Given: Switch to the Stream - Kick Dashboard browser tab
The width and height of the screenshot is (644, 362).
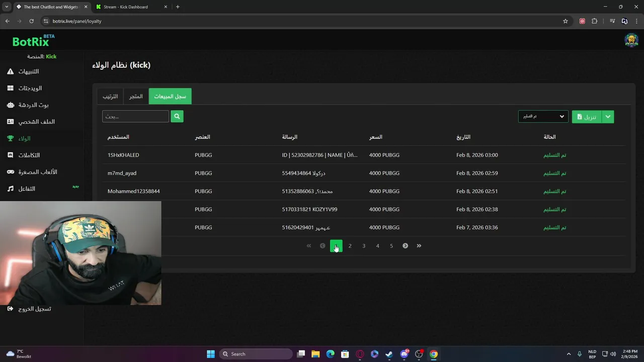Looking at the screenshot, I should [131, 7].
